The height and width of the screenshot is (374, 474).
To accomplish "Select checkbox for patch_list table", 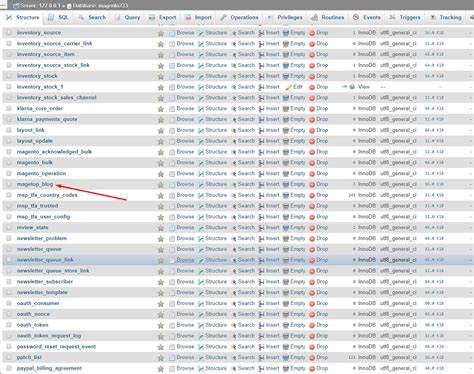I will (x=9, y=357).
